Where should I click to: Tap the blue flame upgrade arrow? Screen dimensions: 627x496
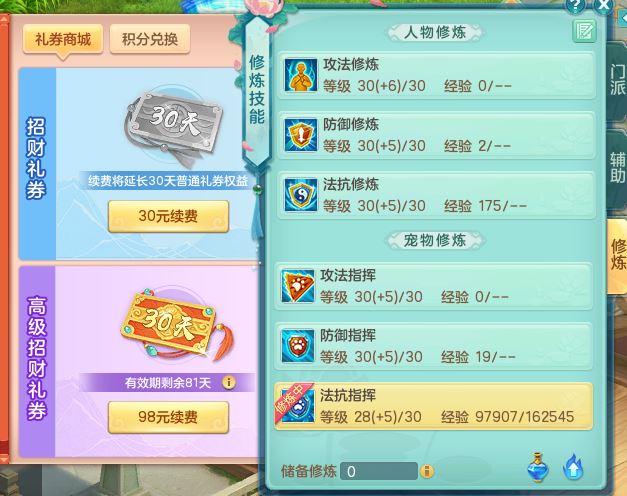tap(573, 467)
